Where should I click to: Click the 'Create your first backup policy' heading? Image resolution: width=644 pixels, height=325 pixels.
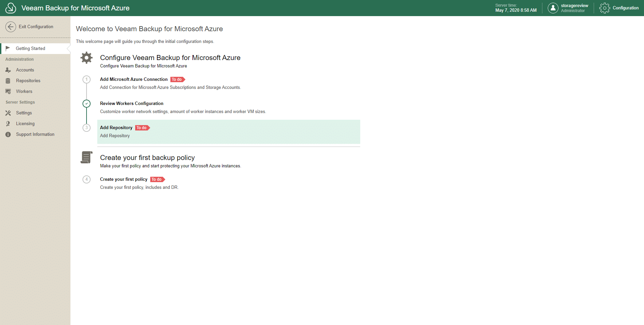click(x=147, y=158)
